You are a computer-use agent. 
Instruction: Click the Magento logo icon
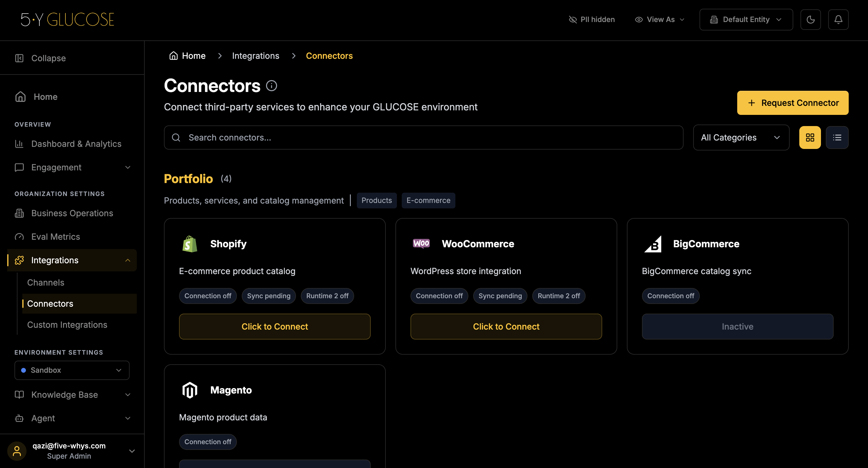190,390
